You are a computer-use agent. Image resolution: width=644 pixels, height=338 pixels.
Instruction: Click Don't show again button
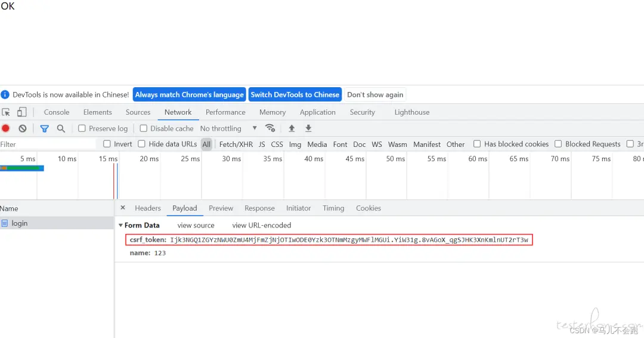click(375, 94)
